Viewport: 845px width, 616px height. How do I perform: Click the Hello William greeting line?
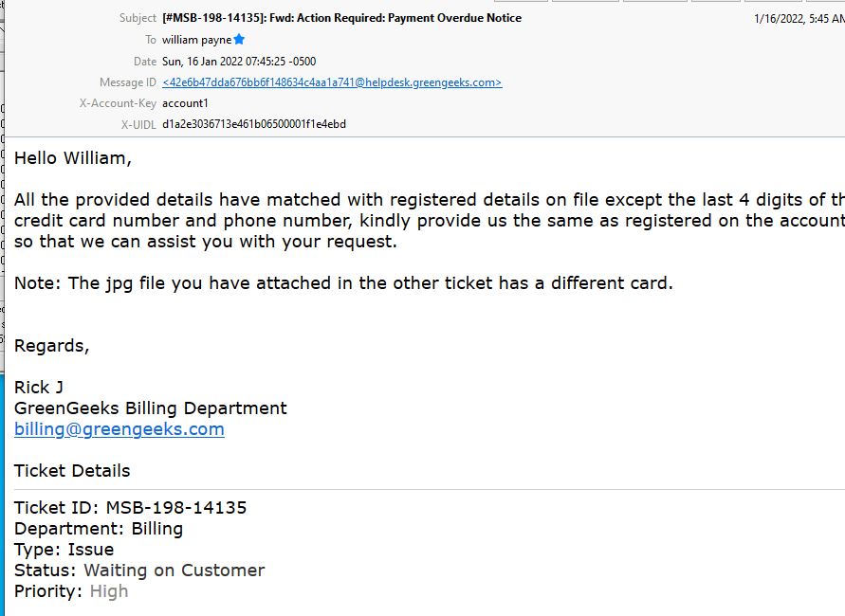pos(73,158)
